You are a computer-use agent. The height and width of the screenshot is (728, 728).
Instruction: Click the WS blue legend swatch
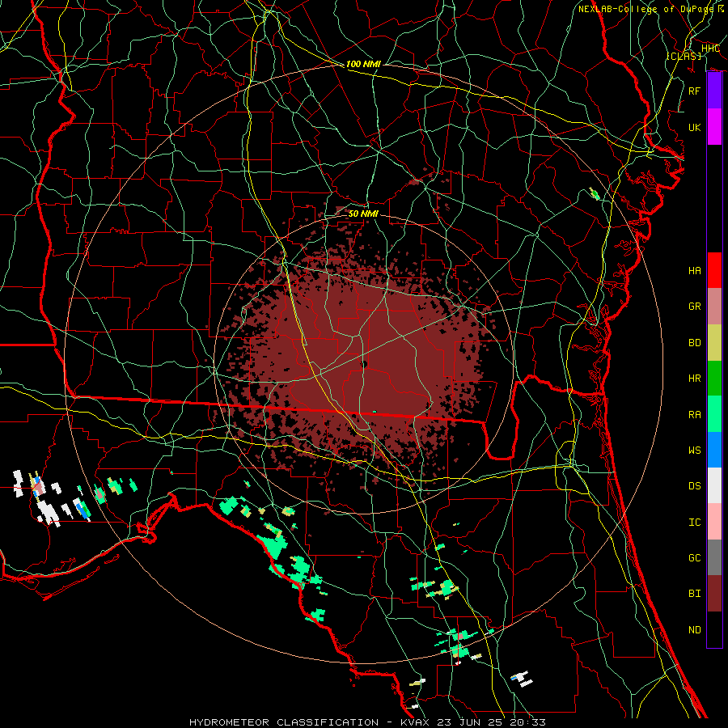[714, 450]
